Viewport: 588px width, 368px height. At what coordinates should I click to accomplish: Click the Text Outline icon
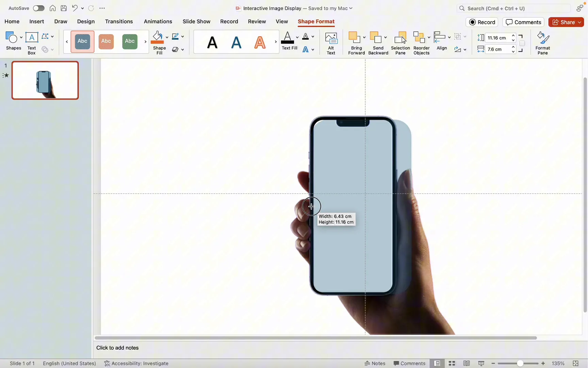click(306, 36)
